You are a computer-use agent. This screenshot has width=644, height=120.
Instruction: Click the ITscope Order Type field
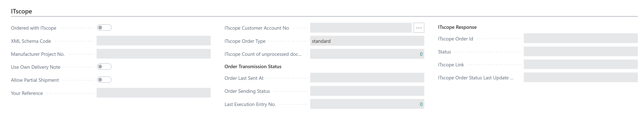(367, 41)
